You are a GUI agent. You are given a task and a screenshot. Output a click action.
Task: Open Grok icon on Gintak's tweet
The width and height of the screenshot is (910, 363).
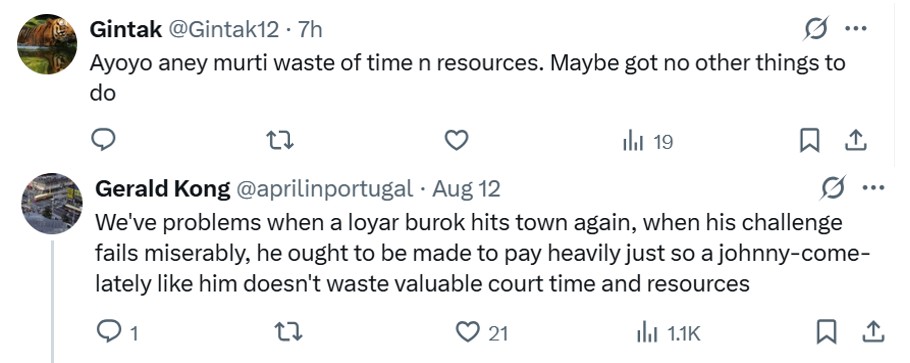815,28
